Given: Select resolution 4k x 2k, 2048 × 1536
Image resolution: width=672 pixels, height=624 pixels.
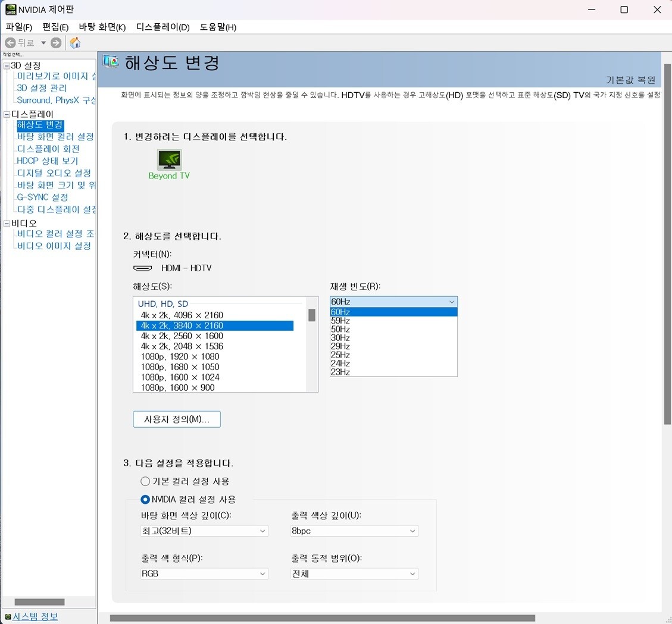Looking at the screenshot, I should [215, 346].
